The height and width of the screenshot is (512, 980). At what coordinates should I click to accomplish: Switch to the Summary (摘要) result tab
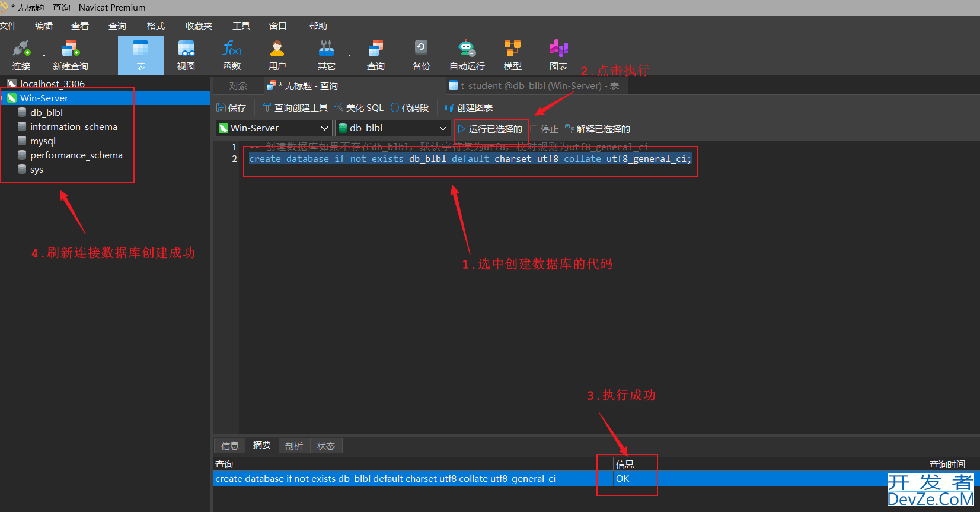261,445
